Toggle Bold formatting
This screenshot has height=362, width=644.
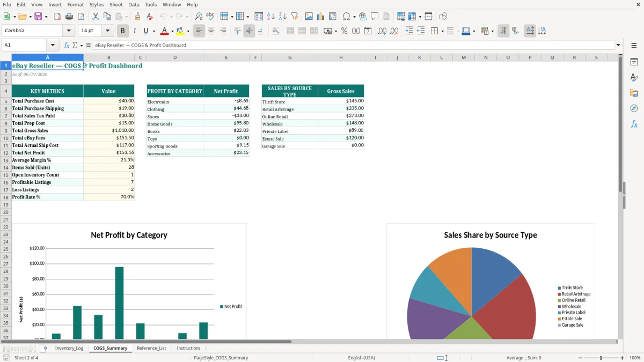[x=122, y=31]
